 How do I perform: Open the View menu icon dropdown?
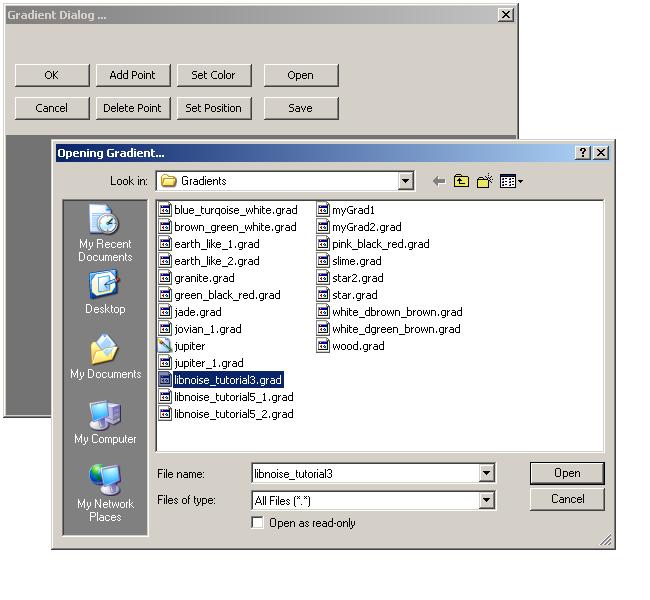(511, 181)
